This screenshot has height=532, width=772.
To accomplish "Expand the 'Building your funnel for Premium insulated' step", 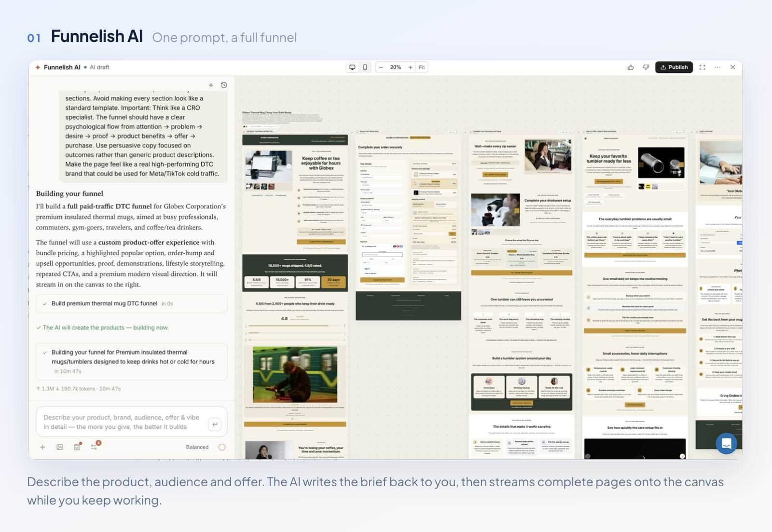I will pos(131,362).
